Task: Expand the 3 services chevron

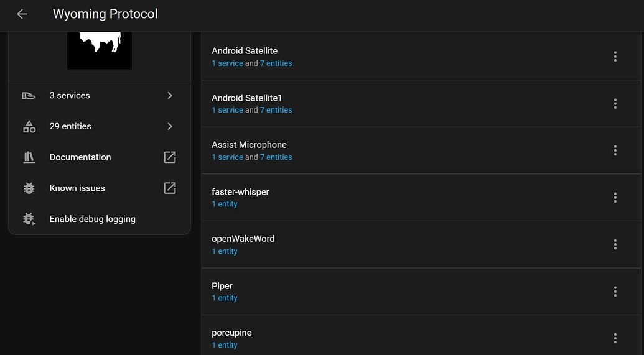Action: [170, 96]
